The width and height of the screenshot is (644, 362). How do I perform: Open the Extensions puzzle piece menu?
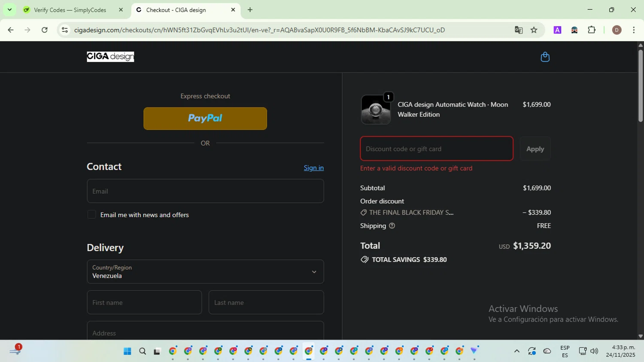coord(592,30)
